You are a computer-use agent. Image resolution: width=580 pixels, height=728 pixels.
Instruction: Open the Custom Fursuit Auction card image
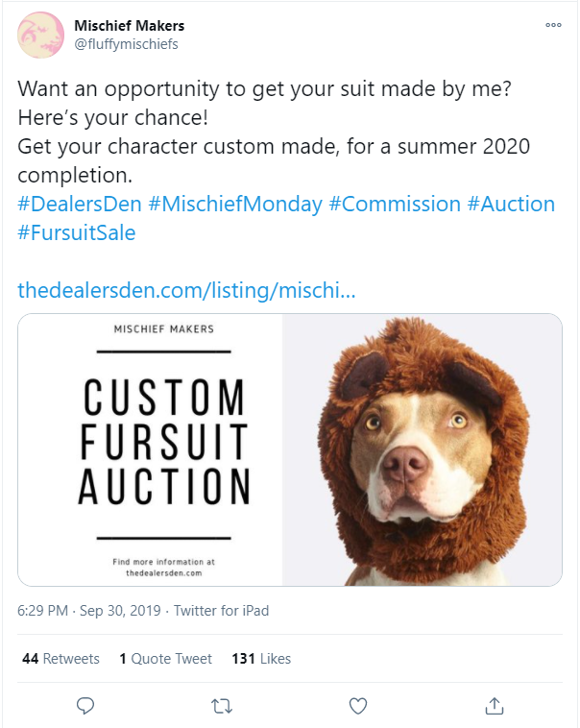(x=289, y=449)
